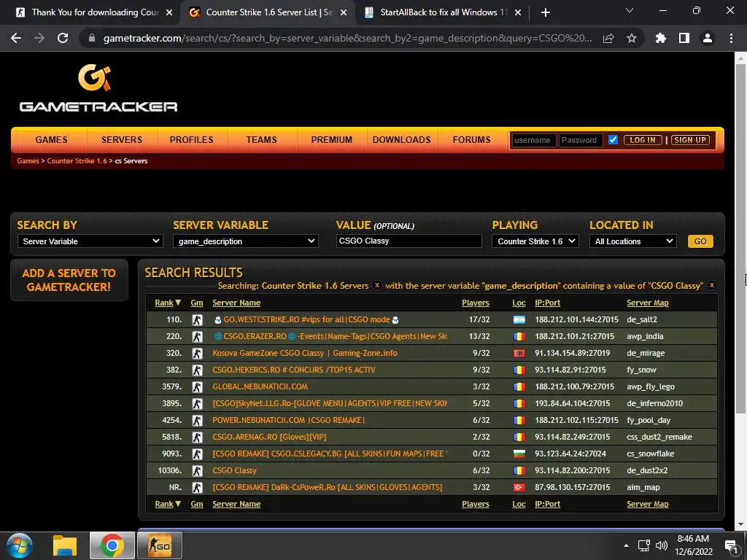The width and height of the screenshot is (747, 560).
Task: Open CSGO.ARENAG.RO server link
Action: [x=270, y=437]
